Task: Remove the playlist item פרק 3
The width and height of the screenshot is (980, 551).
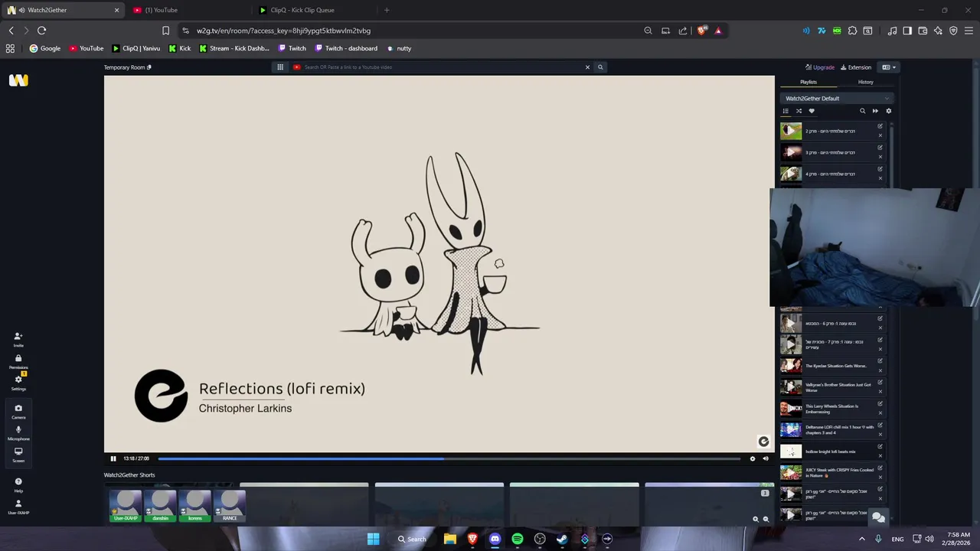Action: [x=880, y=157]
